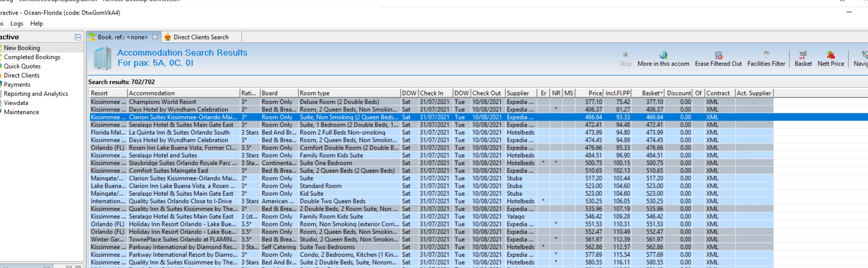
Task: Open the Facilities Filter
Action: coord(766,59)
